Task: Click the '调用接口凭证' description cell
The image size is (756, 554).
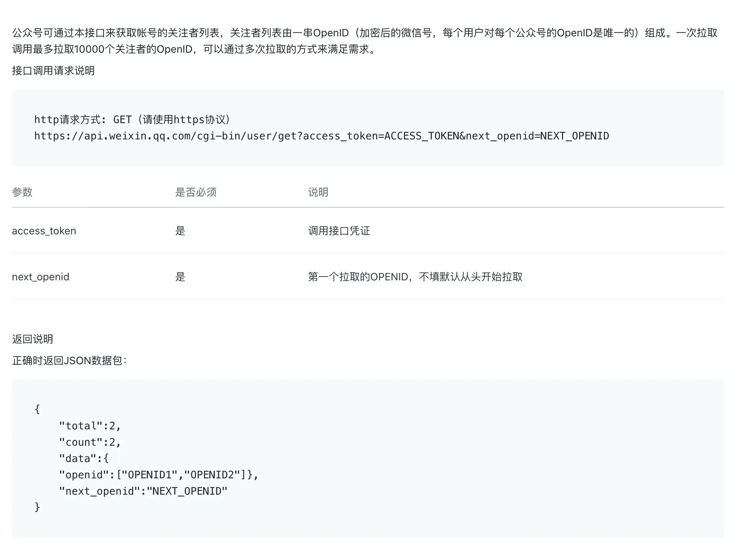Action: pyautogui.click(x=339, y=231)
